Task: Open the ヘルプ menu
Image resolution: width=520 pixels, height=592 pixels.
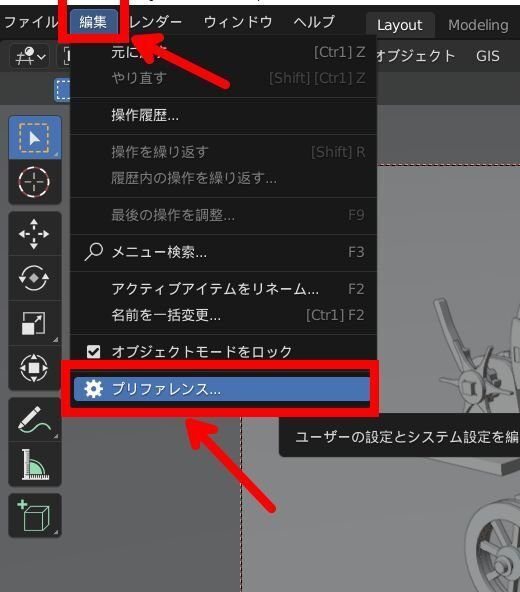Action: (314, 22)
